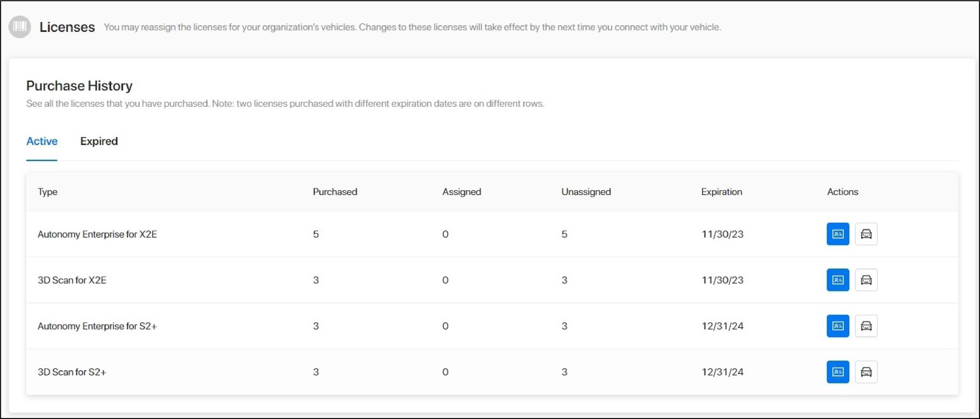Click vehicle icon for 3D Scan for S2+
This screenshot has height=419, width=980.
pyautogui.click(x=866, y=372)
